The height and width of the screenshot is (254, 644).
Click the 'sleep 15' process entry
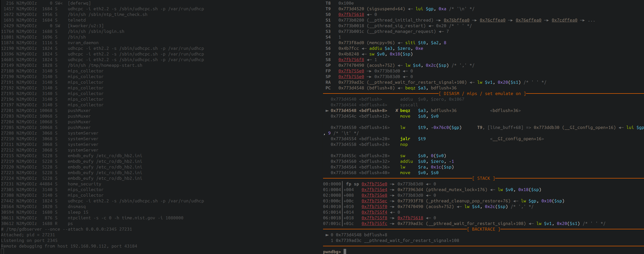(45, 212)
